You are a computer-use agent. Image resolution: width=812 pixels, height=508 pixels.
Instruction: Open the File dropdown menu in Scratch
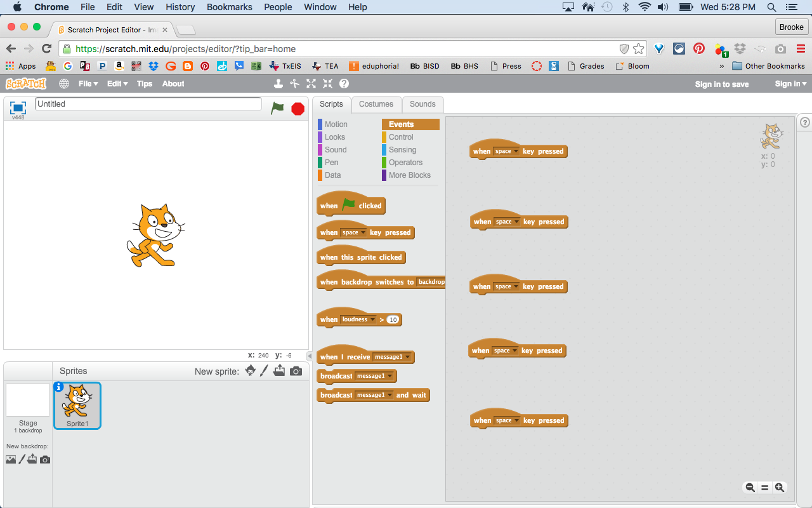click(88, 84)
